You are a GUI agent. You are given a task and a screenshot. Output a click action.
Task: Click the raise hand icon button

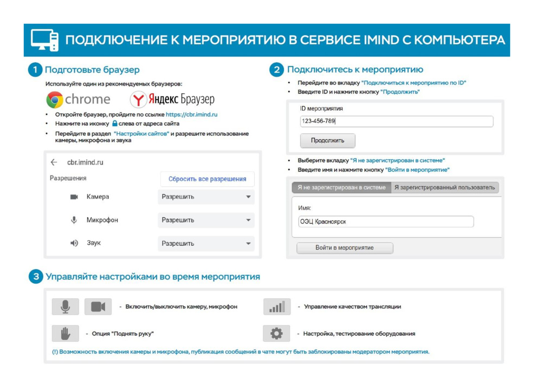point(66,334)
